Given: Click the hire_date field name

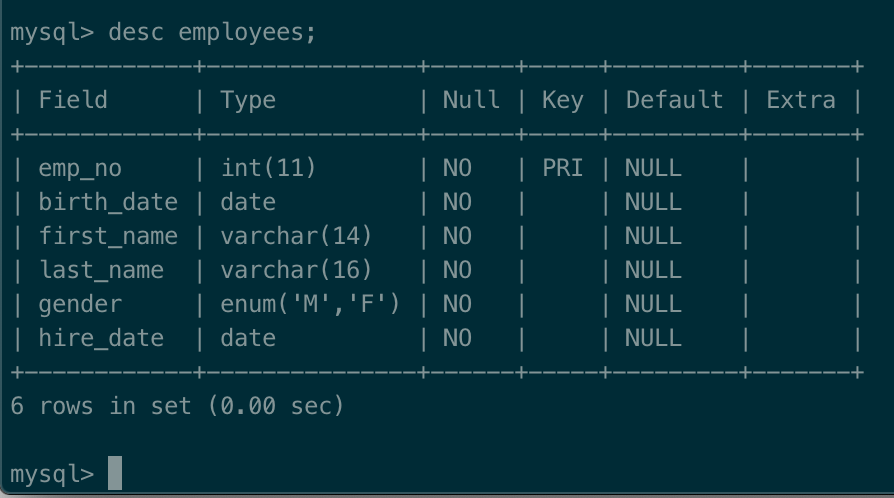Looking at the screenshot, I should click(101, 338).
